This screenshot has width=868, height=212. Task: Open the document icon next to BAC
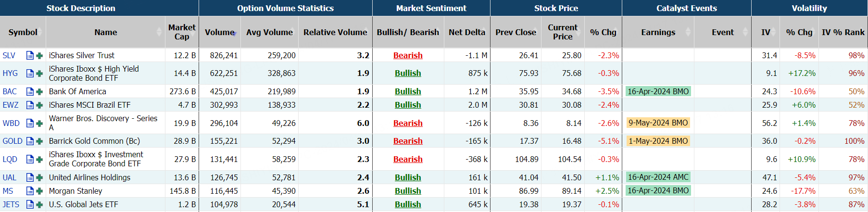tap(30, 91)
